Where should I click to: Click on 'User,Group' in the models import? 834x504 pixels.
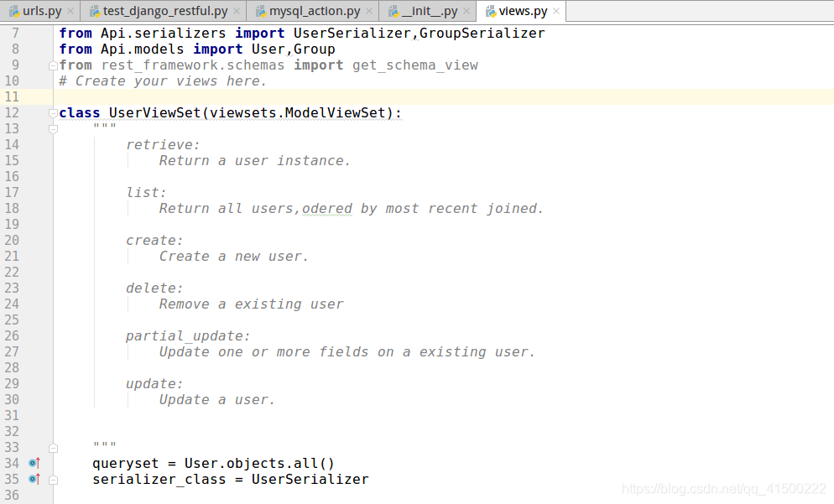293,49
